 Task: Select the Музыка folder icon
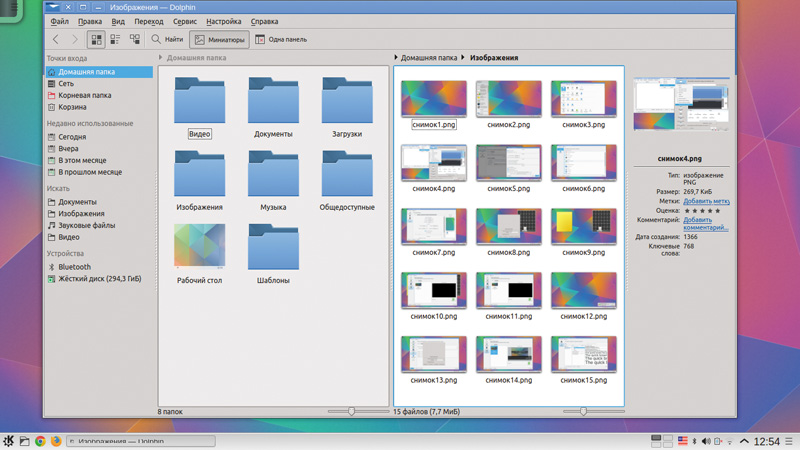click(273, 173)
